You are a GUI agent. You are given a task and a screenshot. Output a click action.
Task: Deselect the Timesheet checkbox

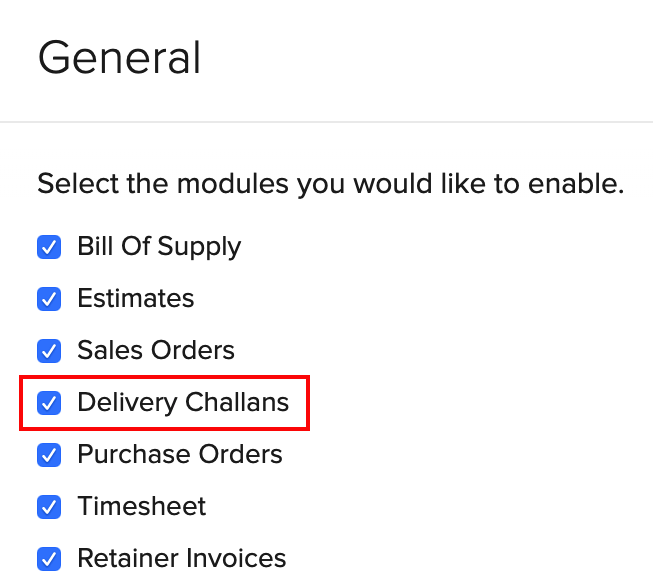pos(49,507)
